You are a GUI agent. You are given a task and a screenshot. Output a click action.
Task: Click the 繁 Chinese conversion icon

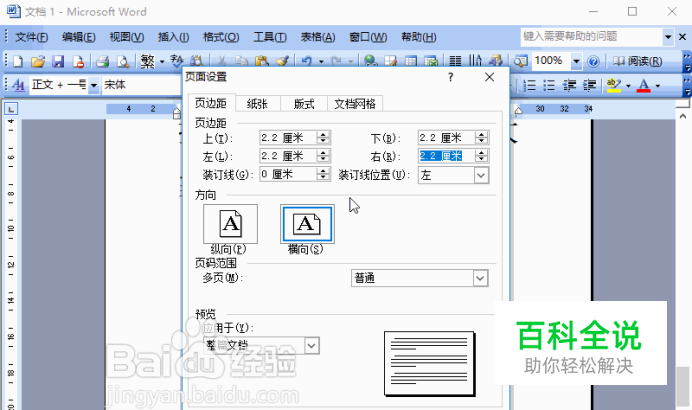[x=148, y=61]
